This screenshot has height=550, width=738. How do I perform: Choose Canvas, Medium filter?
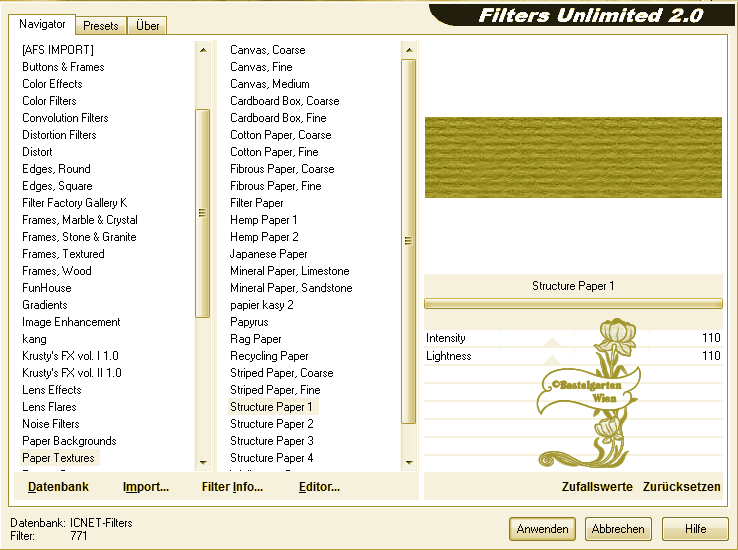point(270,84)
